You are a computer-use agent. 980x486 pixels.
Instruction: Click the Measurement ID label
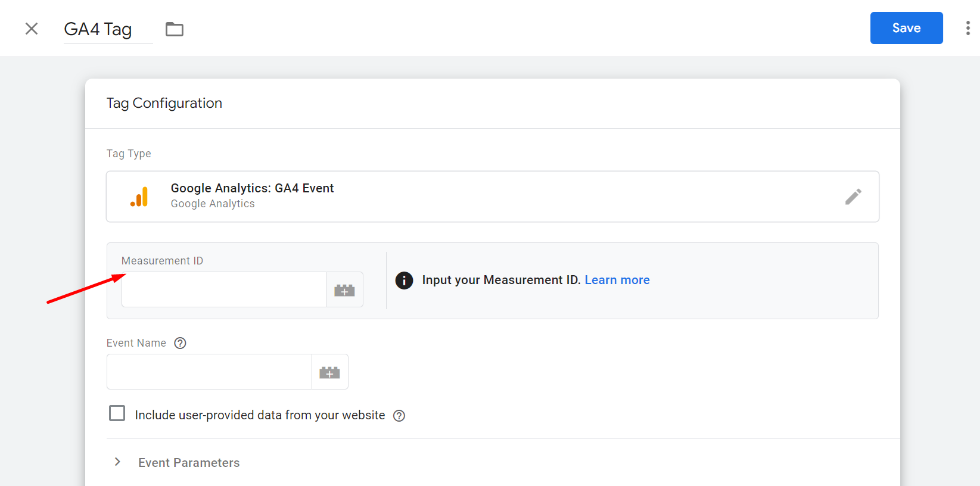(x=162, y=261)
